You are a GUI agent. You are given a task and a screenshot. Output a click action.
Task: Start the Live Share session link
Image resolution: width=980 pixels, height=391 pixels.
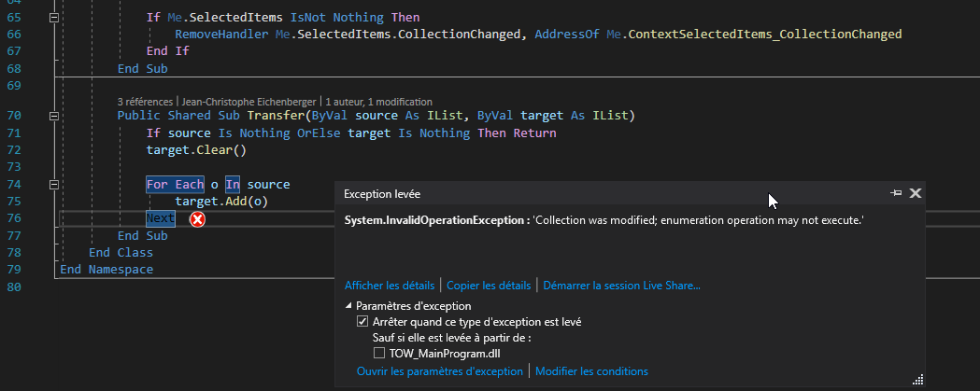click(x=621, y=285)
